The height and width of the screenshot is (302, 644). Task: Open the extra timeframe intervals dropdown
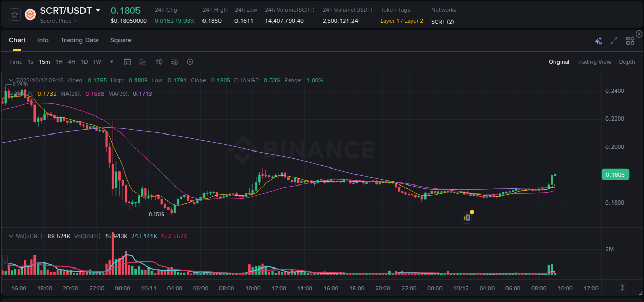[111, 61]
